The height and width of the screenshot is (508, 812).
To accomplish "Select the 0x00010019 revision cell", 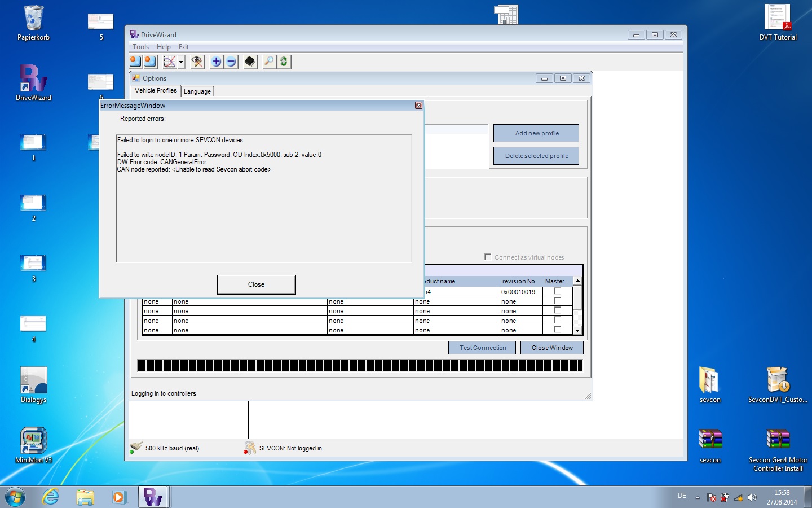I will point(521,292).
